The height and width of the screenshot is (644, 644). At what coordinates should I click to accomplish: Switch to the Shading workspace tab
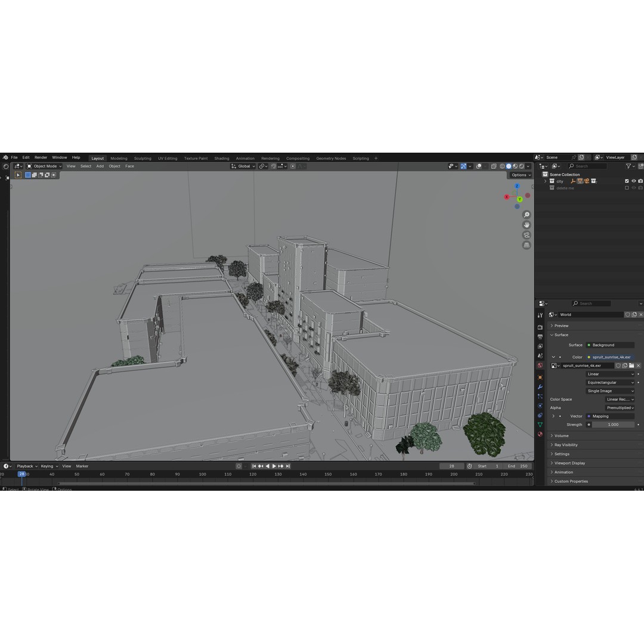(222, 158)
